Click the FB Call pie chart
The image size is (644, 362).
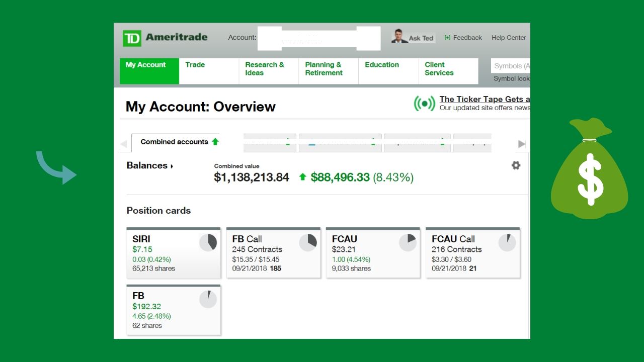click(308, 243)
